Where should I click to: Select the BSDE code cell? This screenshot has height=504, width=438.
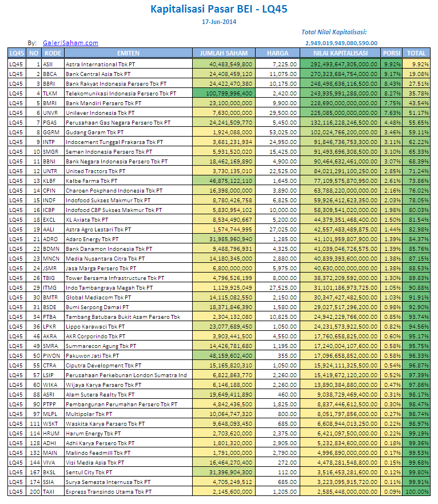[53, 307]
